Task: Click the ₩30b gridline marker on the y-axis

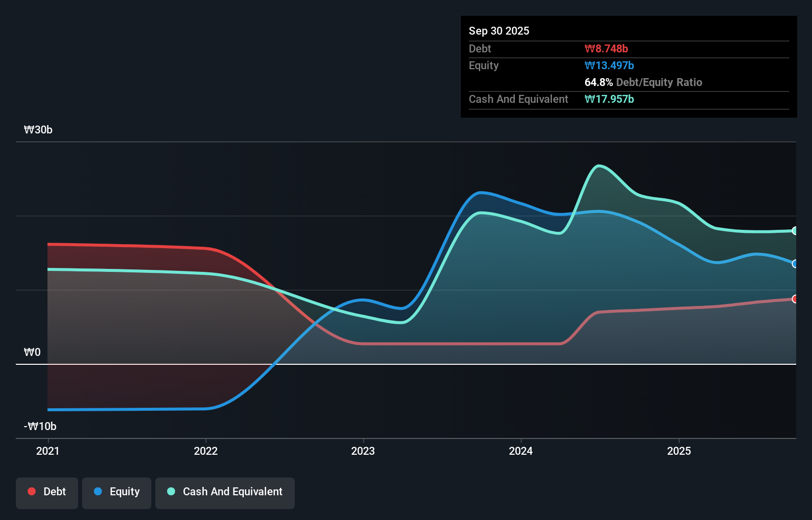Action: point(38,130)
